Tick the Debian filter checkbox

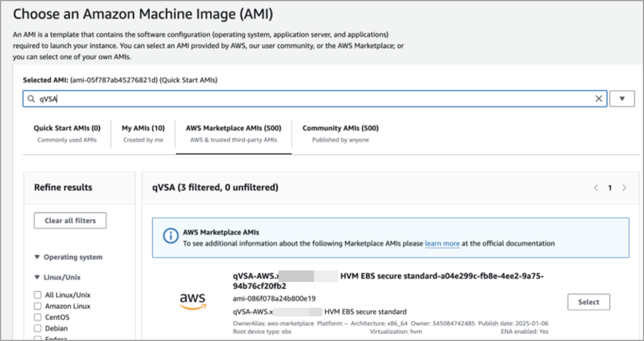point(38,328)
